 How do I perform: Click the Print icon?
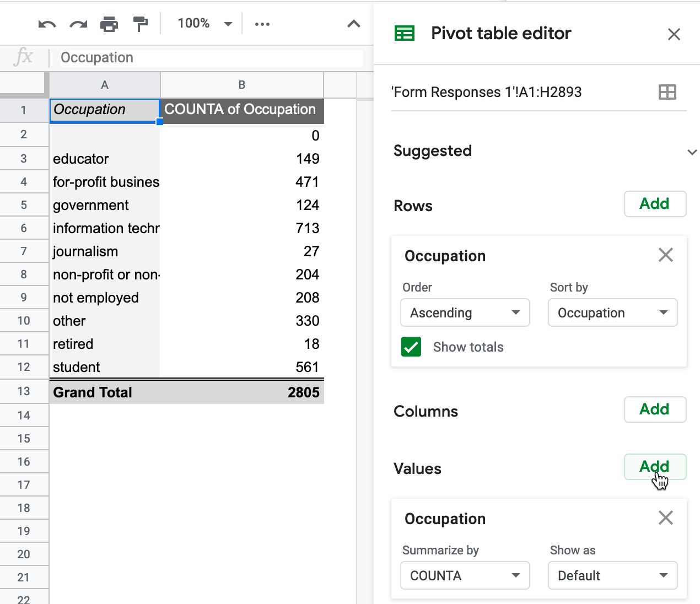coord(109,24)
